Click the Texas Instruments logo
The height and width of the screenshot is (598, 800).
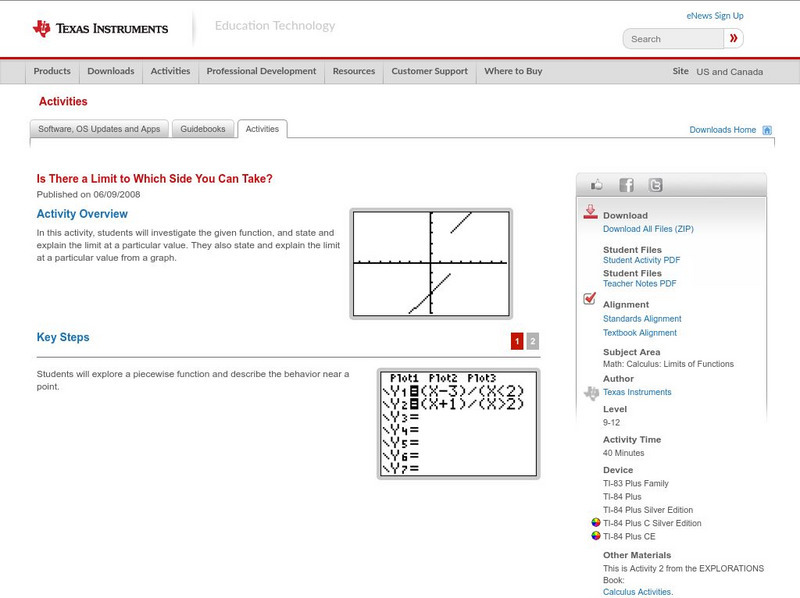[100, 29]
